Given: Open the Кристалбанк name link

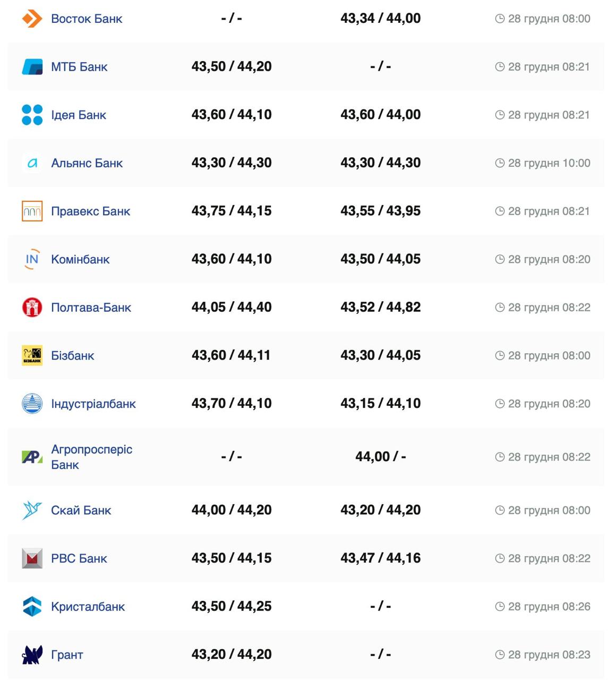Looking at the screenshot, I should (88, 607).
